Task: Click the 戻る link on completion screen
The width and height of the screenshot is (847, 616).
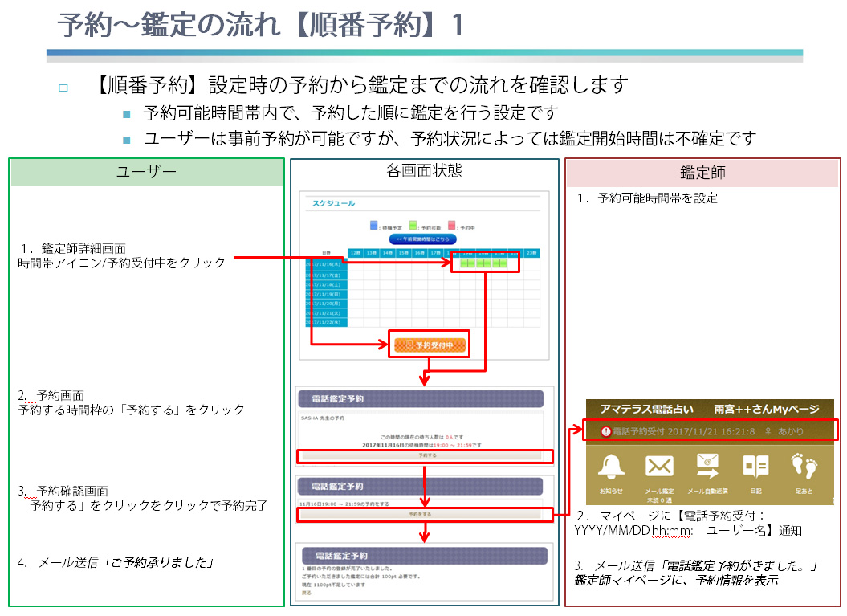Action: [x=307, y=593]
